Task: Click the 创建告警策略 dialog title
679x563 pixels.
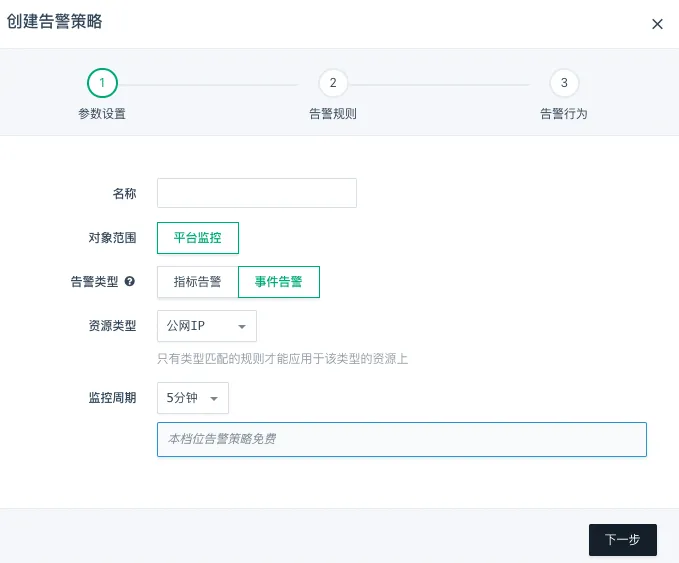Action: tap(55, 21)
